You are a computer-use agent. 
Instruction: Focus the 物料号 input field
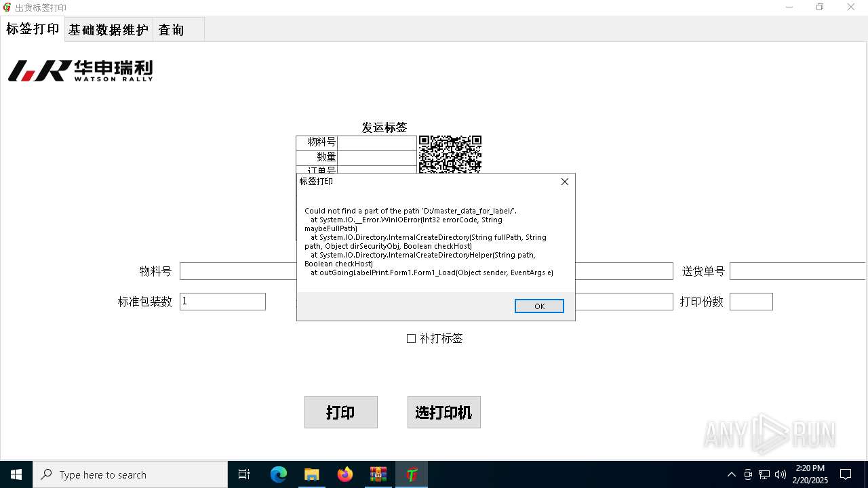238,271
